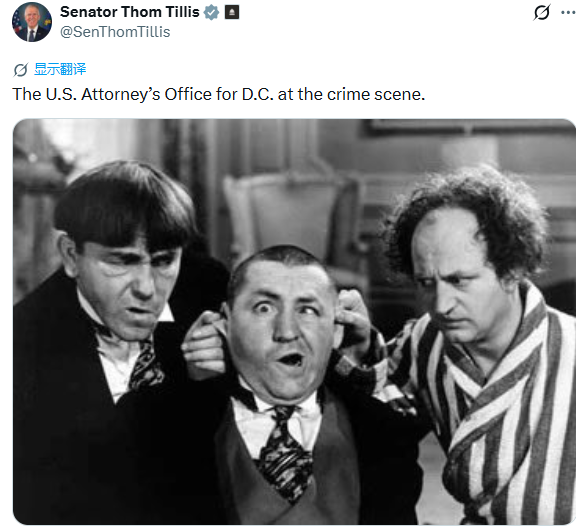Screen dimensions: 576x528
Task: Open the attached black-and-white photo
Action: [294, 322]
